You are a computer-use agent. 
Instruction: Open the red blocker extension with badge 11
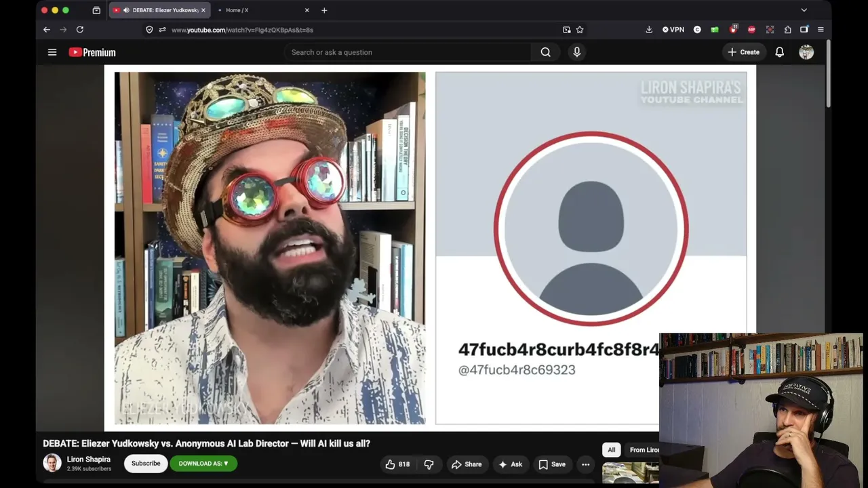pyautogui.click(x=733, y=29)
